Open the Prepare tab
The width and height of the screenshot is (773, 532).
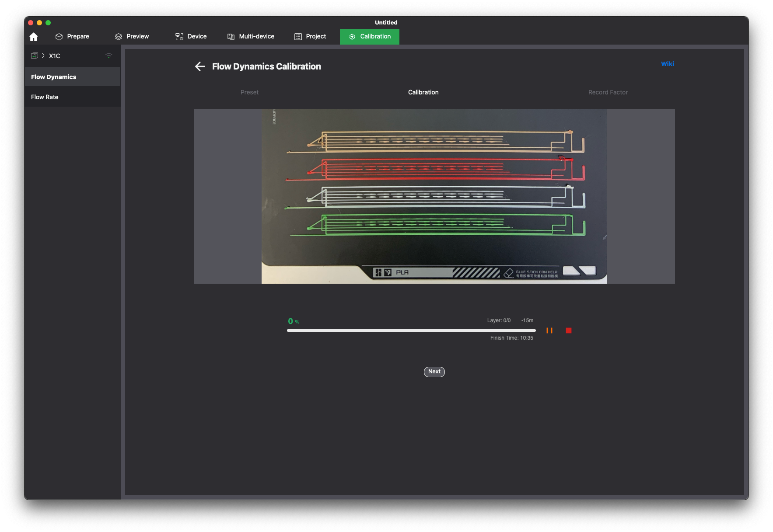pos(72,36)
